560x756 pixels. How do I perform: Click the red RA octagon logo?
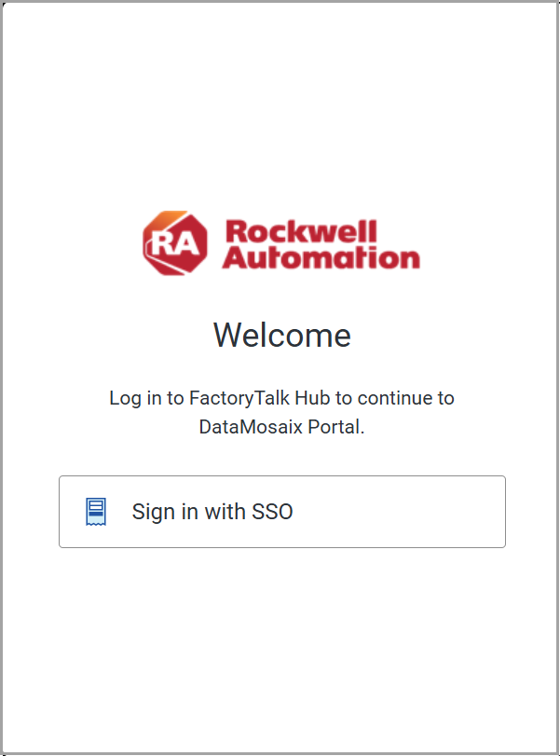(175, 243)
